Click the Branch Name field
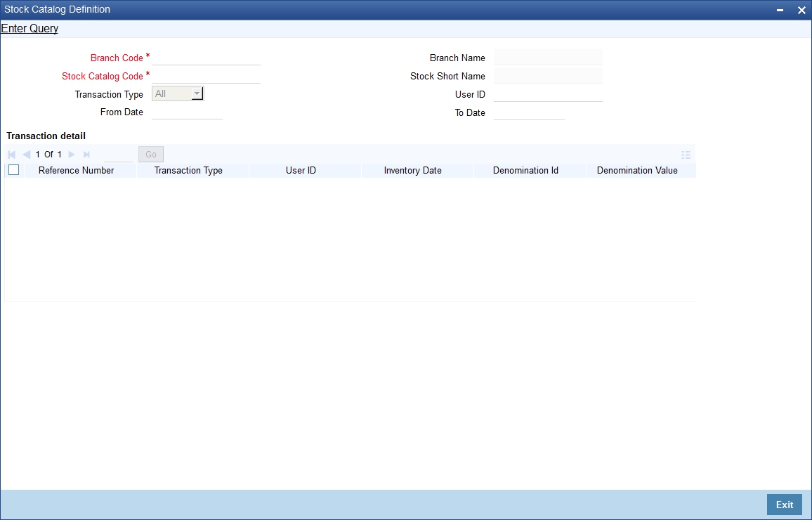812x520 pixels. tap(548, 58)
